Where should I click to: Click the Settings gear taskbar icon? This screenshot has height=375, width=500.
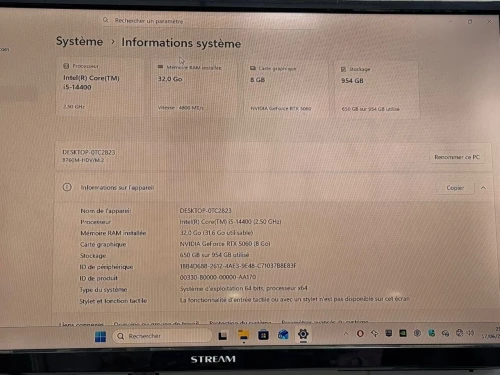point(303,334)
